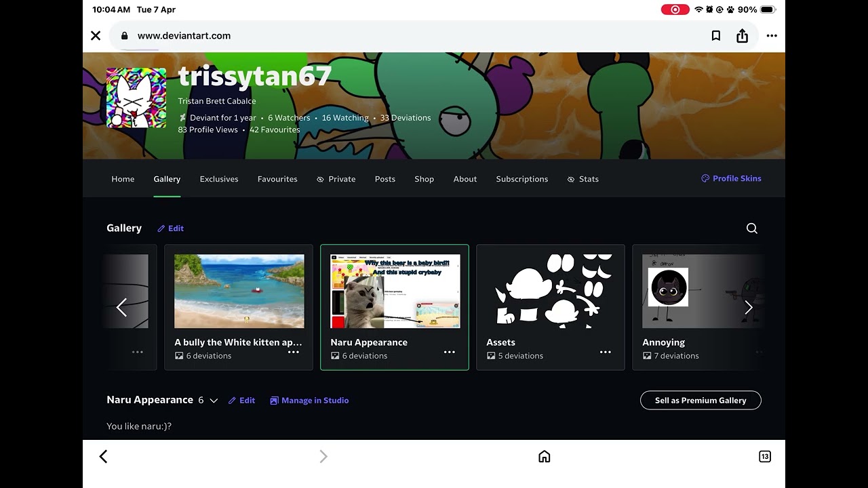Screen dimensions: 868x488
Task: Expand the Naru Appearance folder dropdown chevron
Action: coord(214,401)
